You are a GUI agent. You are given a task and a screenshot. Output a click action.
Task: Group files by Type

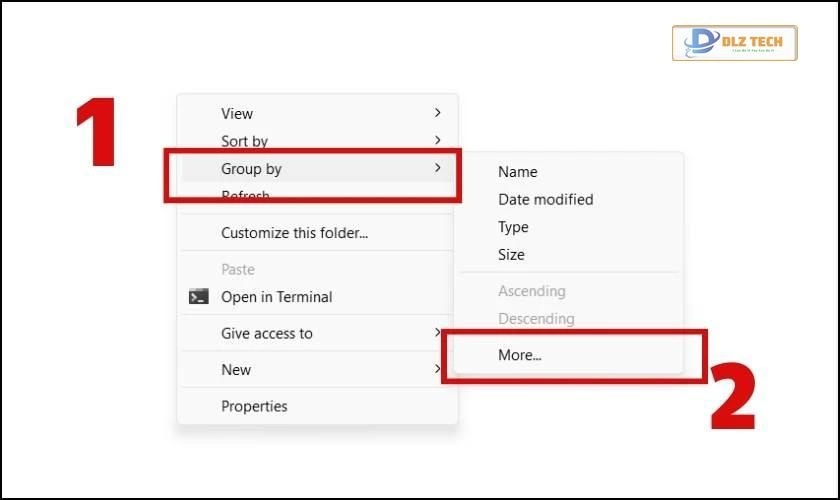(513, 227)
